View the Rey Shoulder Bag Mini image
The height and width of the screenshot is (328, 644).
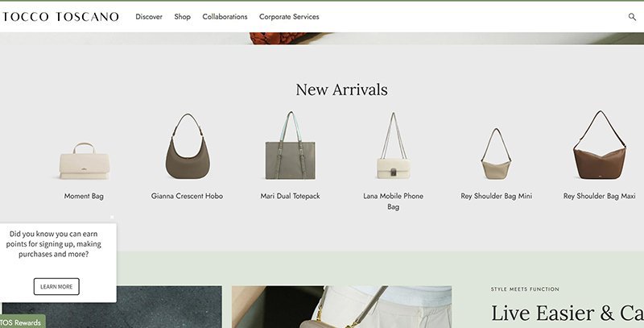(496, 154)
